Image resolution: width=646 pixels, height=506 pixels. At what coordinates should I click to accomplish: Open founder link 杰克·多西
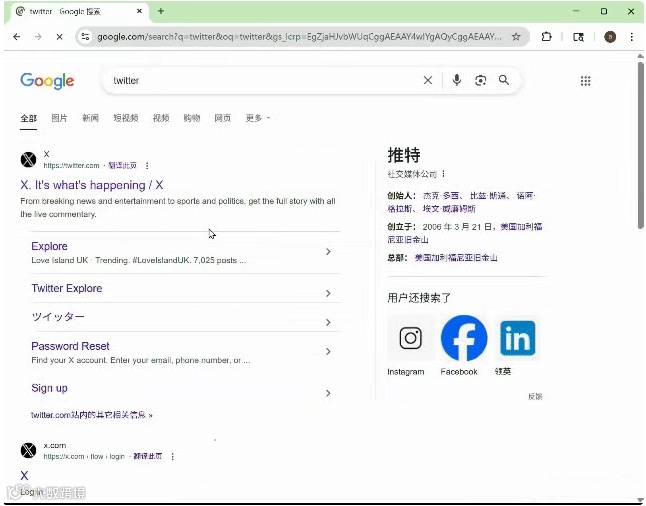(441, 196)
